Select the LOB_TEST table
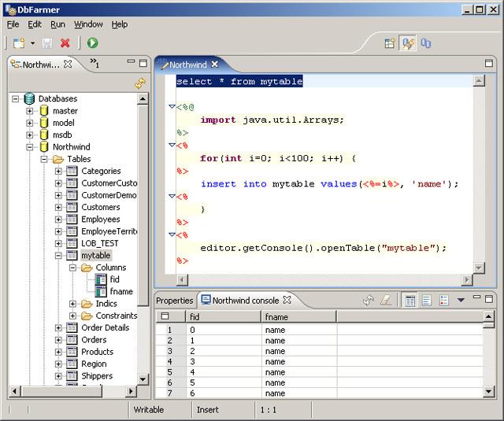The width and height of the screenshot is (504, 421). 100,243
